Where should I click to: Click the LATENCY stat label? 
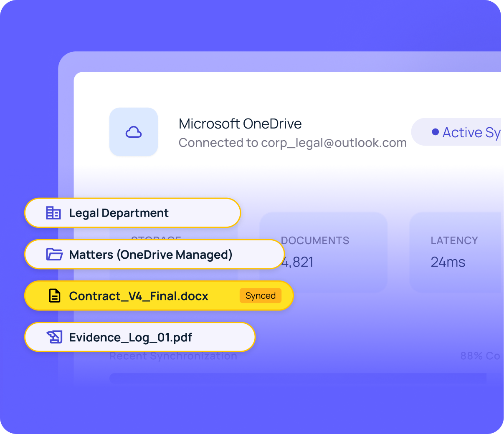pos(454,240)
